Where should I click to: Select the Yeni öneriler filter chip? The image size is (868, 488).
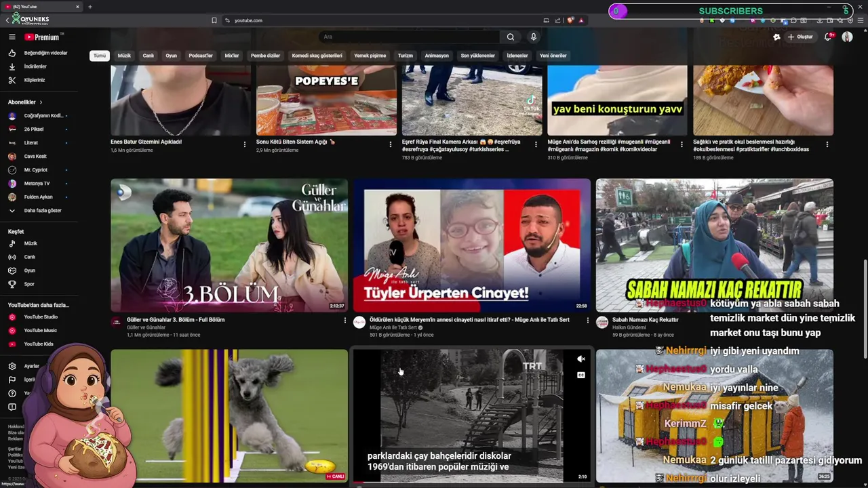(x=553, y=56)
